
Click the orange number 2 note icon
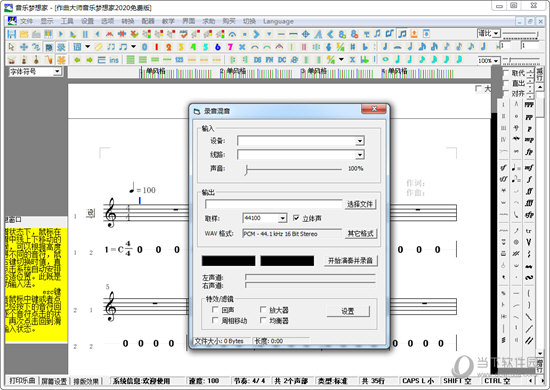coord(169,47)
